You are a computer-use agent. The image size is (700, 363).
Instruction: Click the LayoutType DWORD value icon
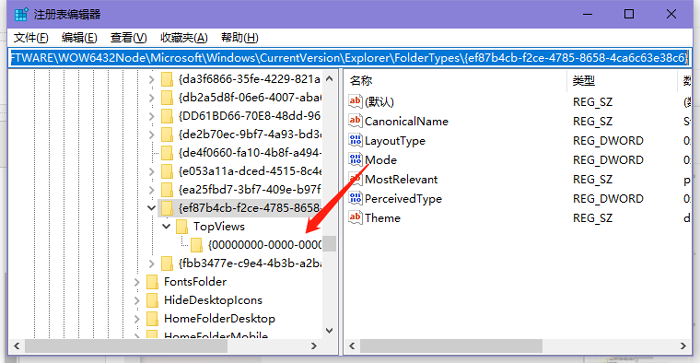pos(355,140)
